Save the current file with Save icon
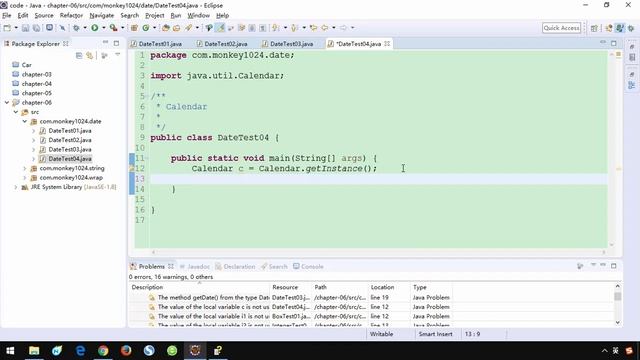 tap(25, 28)
